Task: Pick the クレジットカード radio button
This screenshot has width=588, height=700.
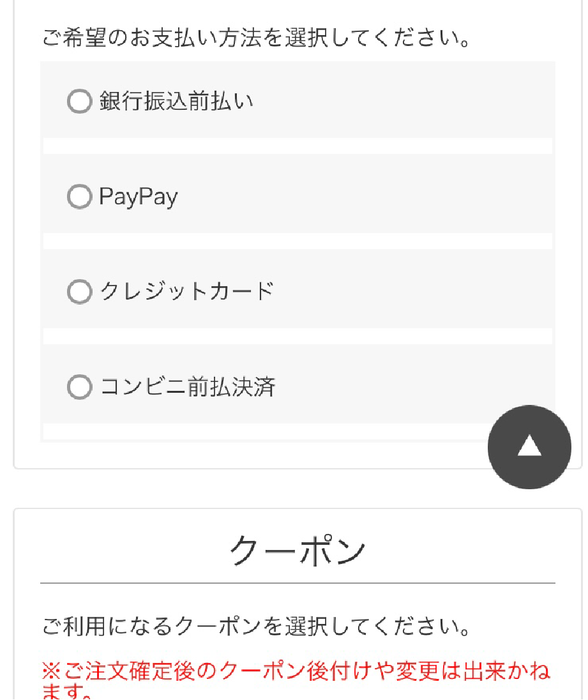Action: tap(79, 292)
